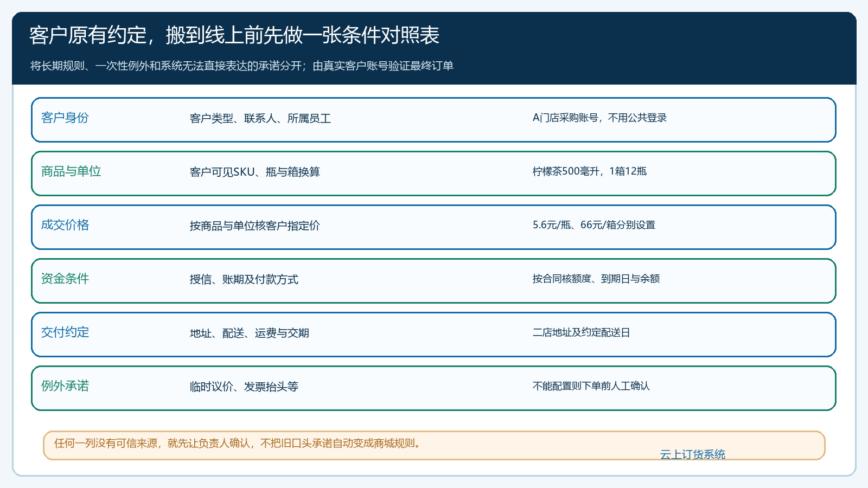Select the 例外承诺 row label
Screen dimensions: 868x488
(x=65, y=386)
